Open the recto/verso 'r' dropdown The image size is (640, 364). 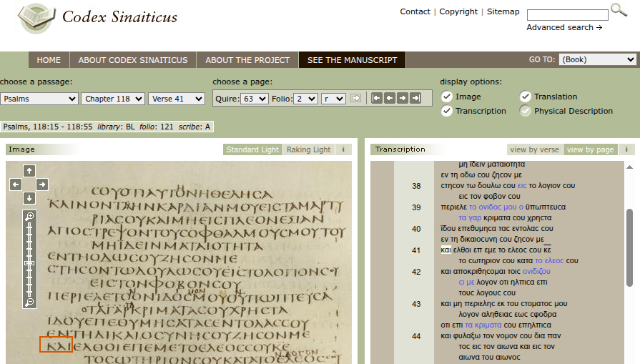pos(333,99)
